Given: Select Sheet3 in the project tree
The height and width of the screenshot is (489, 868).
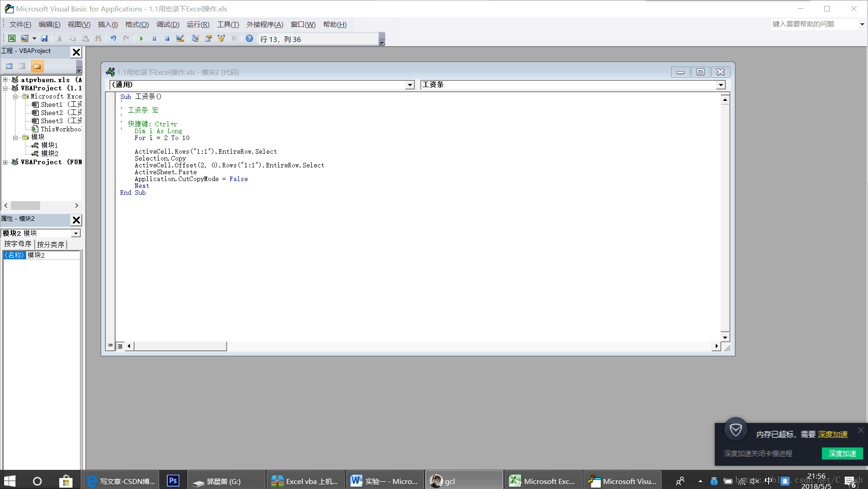Looking at the screenshot, I should [x=57, y=121].
